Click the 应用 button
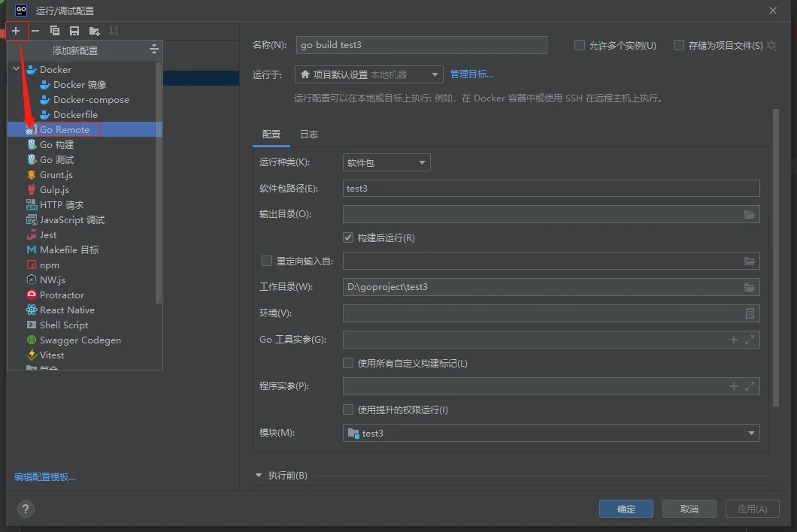 753,509
